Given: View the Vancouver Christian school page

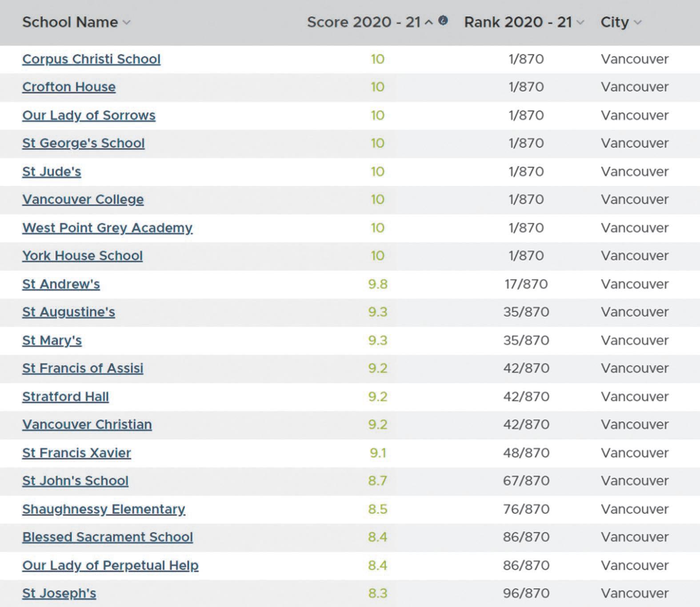Looking at the screenshot, I should [x=87, y=425].
